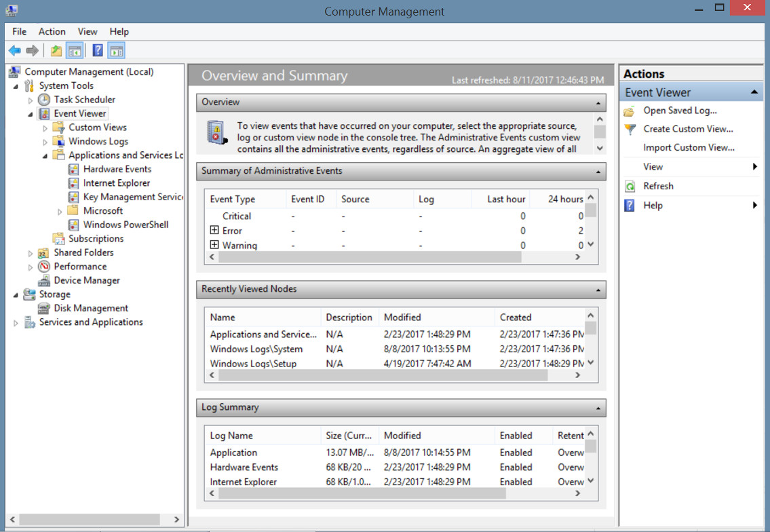The height and width of the screenshot is (532, 770).
Task: Click the Performance node icon
Action: point(44,267)
